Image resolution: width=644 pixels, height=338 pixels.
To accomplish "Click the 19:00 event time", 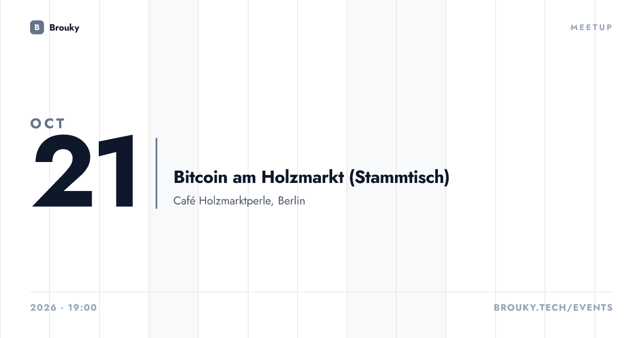I will tap(82, 308).
